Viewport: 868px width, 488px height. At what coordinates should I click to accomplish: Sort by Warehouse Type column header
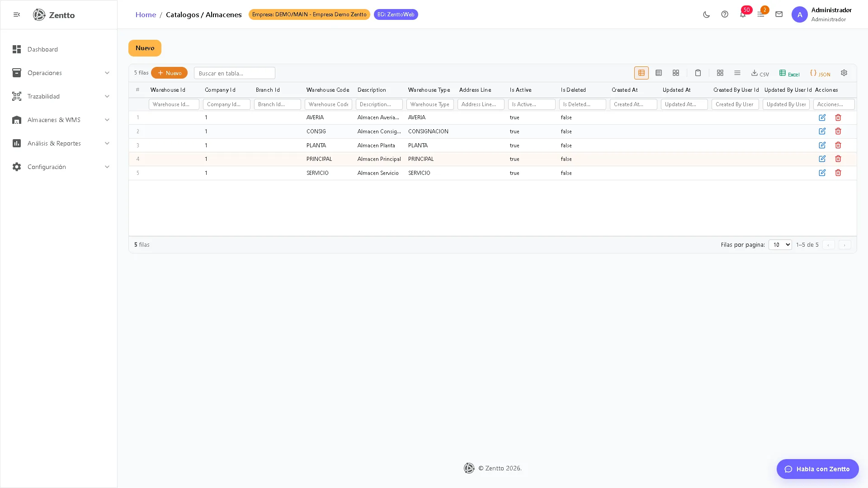point(429,90)
